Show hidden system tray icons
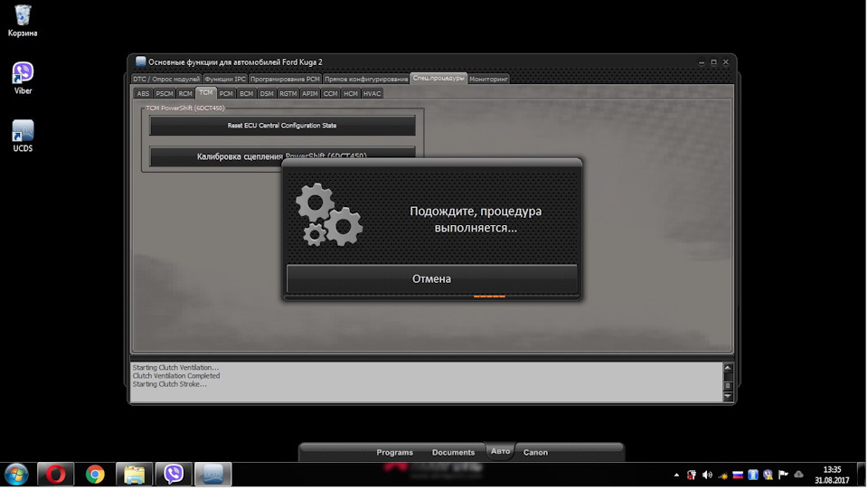Viewport: 868px width, 490px height. click(676, 475)
